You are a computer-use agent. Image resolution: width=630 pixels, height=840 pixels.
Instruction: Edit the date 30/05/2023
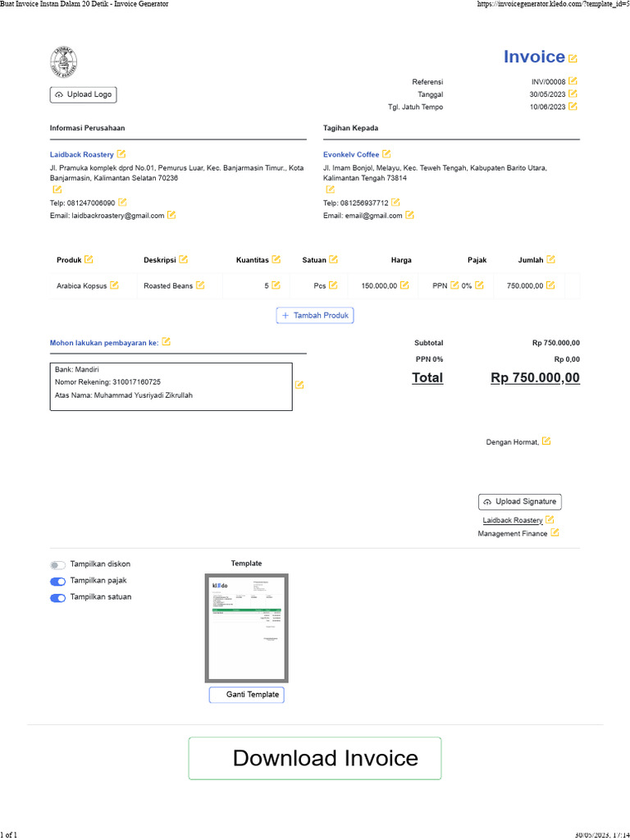click(573, 94)
